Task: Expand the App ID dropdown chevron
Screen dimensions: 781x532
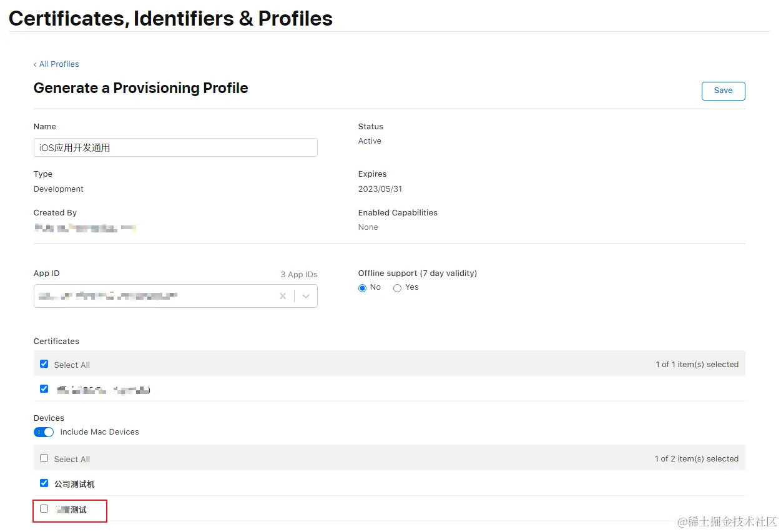Action: coord(306,296)
